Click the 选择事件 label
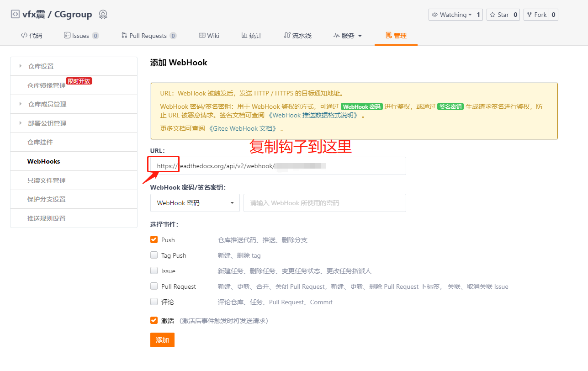 164,224
